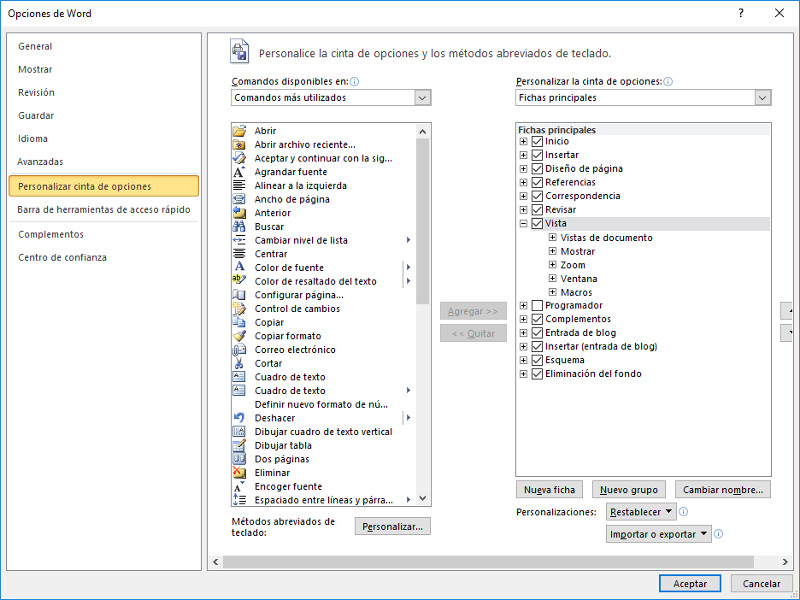The height and width of the screenshot is (600, 800).
Task: Uncheck the Revisar checkbox
Action: pyautogui.click(x=537, y=210)
